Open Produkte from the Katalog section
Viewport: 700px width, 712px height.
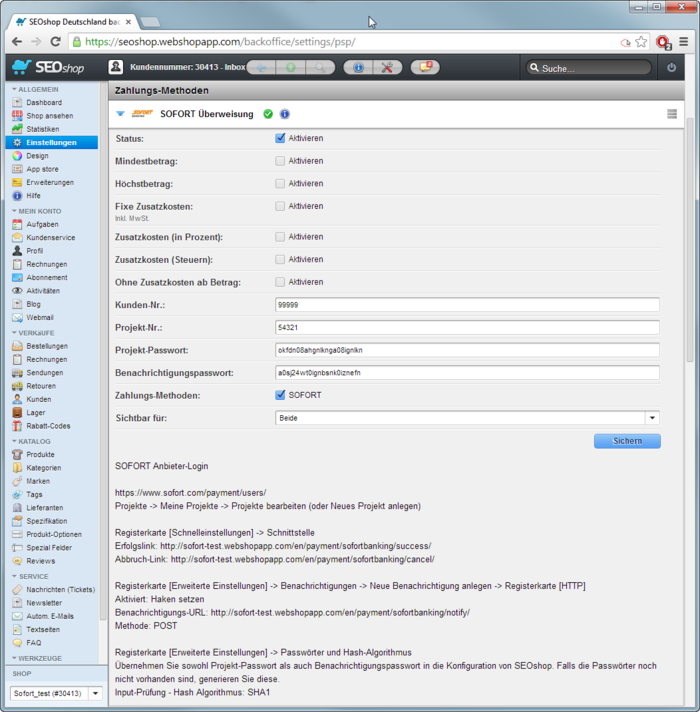[x=40, y=454]
